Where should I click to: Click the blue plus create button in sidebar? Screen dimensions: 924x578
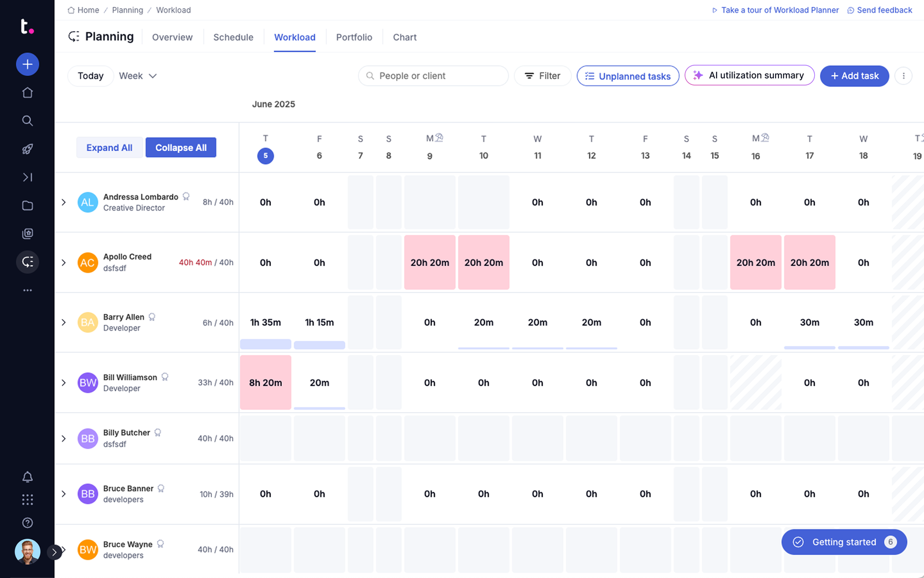coord(27,64)
